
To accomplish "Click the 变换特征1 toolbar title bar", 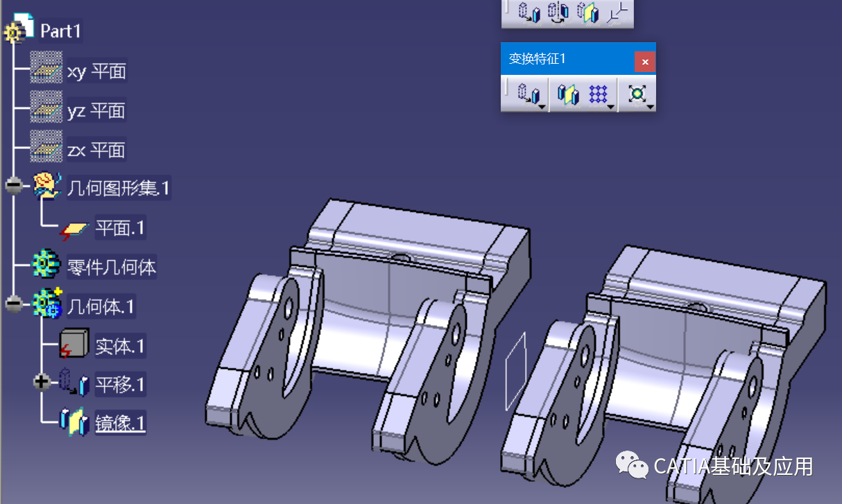I will point(568,59).
